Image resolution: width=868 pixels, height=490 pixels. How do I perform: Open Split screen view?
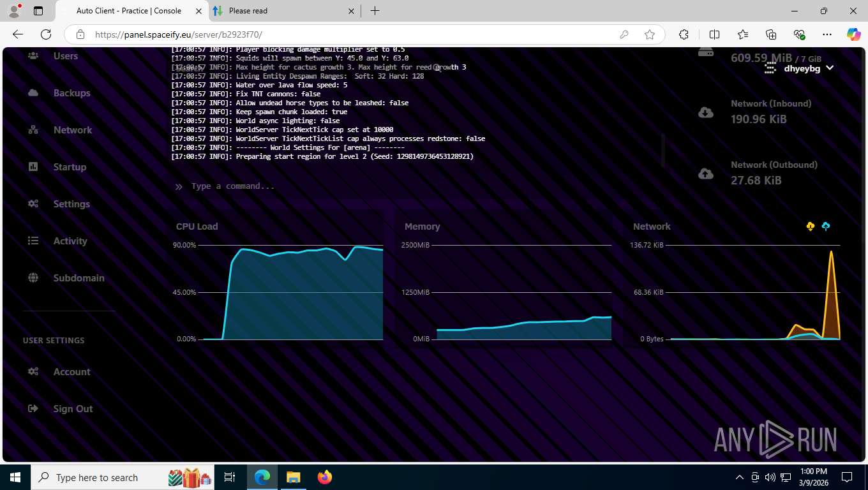coord(715,34)
